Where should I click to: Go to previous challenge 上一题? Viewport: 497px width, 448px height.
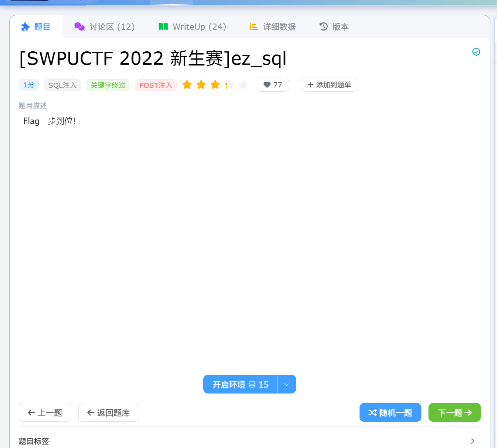[45, 412]
